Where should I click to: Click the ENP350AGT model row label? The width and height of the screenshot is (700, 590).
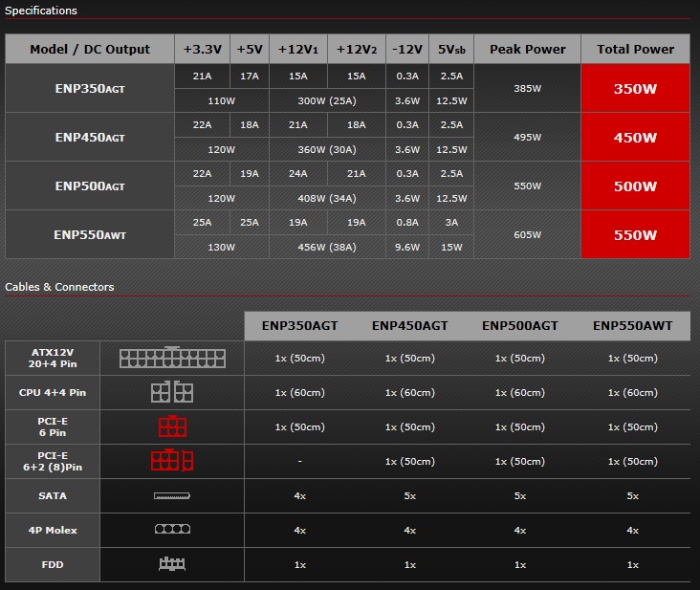[90, 88]
